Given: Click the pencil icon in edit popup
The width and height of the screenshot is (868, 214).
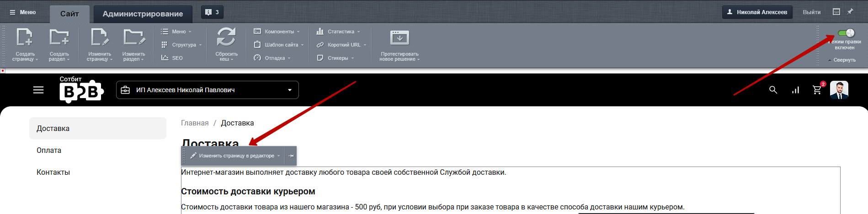Looking at the screenshot, I should click(193, 156).
